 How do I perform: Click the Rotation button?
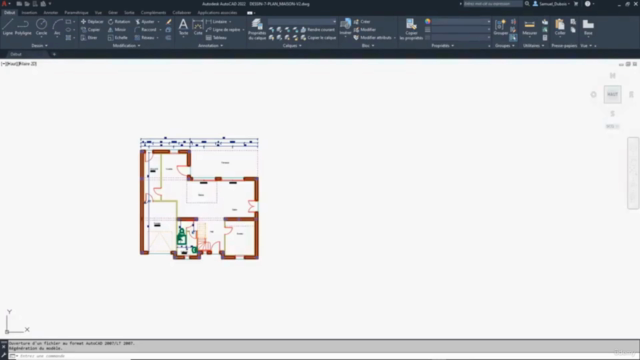click(119, 22)
